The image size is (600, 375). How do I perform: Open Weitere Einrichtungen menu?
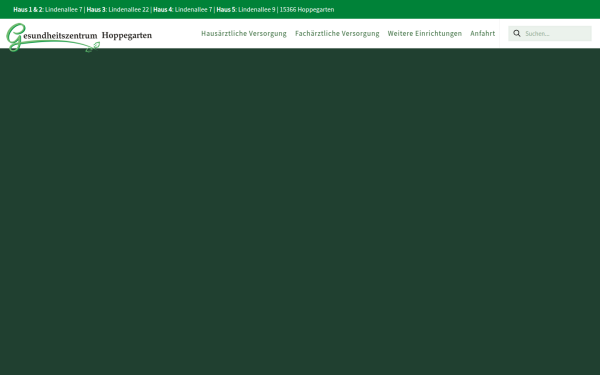coord(425,34)
